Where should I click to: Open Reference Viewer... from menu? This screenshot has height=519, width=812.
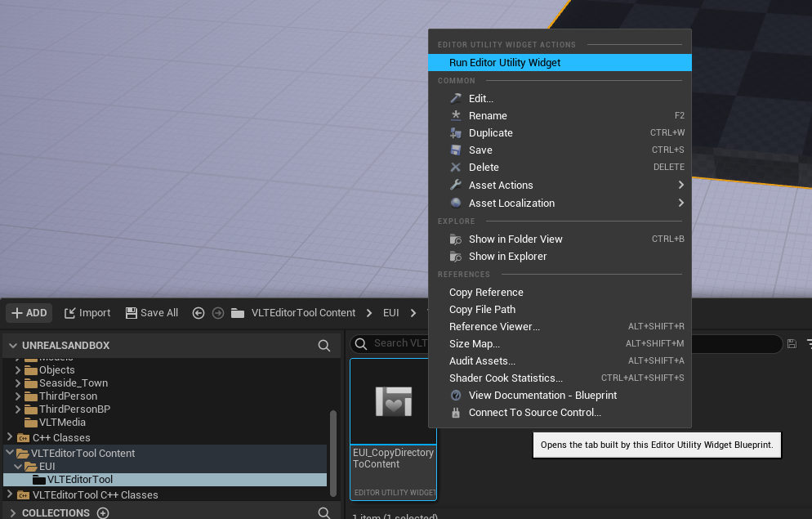coord(560,326)
